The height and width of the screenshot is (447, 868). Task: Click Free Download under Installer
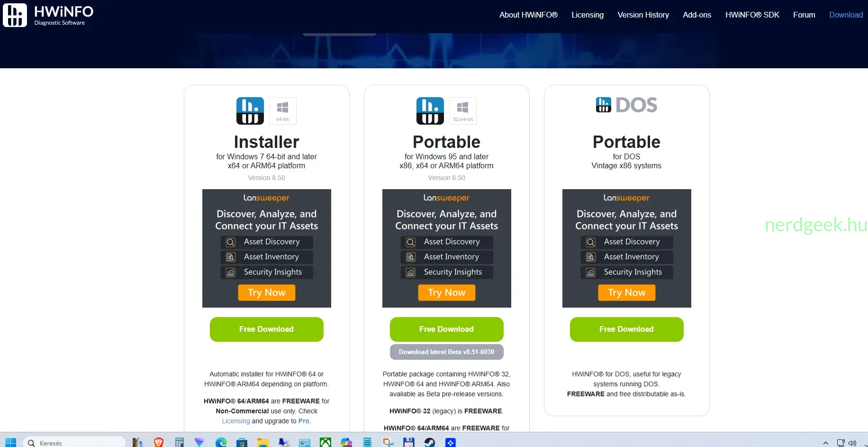pos(267,329)
